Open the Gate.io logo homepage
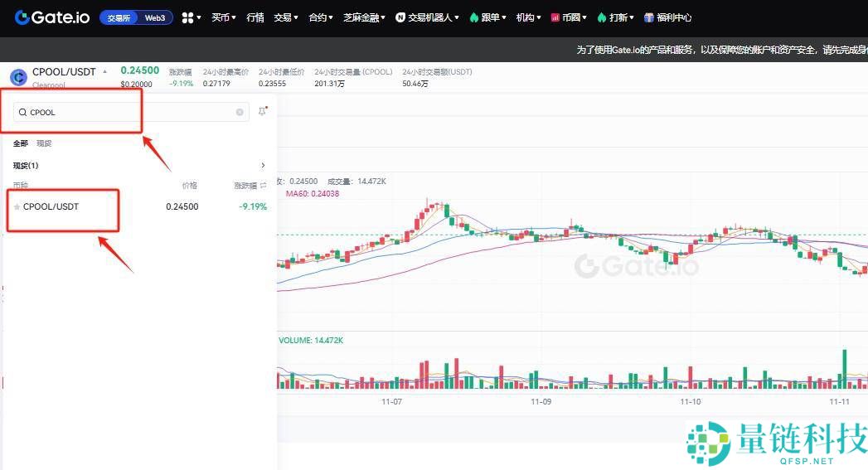This screenshot has width=868, height=470. [x=52, y=17]
